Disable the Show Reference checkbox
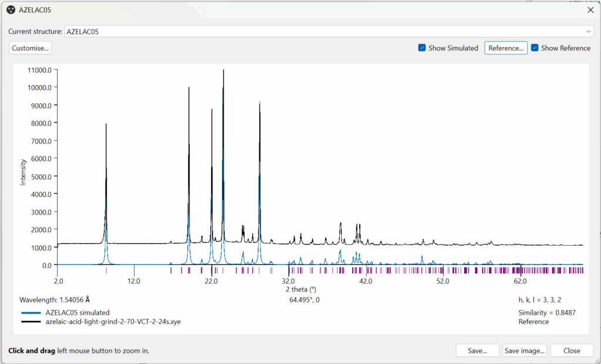 [x=535, y=48]
